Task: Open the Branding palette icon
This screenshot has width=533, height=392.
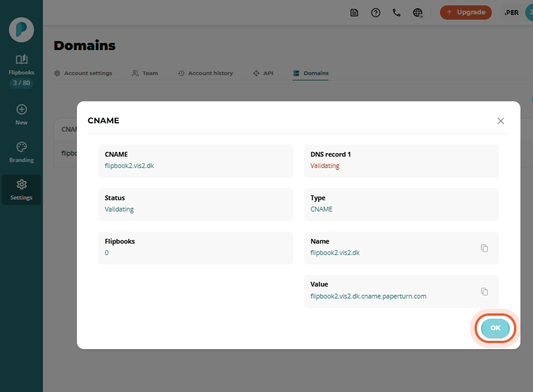Action: click(x=21, y=147)
